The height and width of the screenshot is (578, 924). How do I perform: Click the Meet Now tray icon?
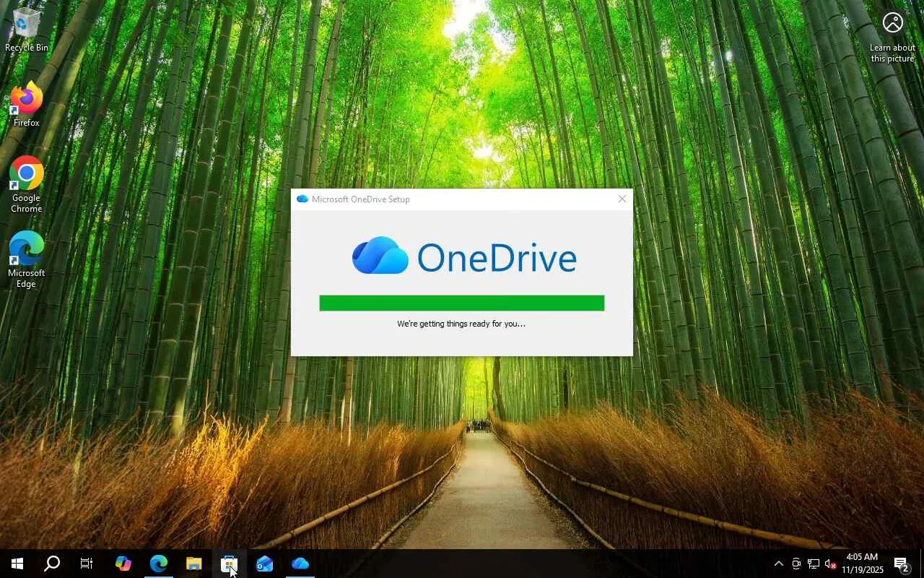796,564
